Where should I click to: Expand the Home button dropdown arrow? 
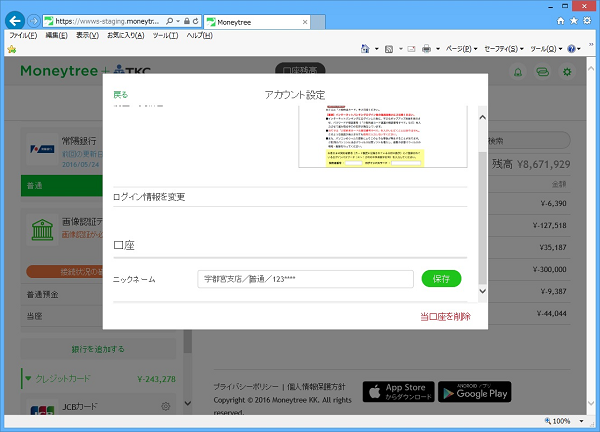click(x=377, y=49)
